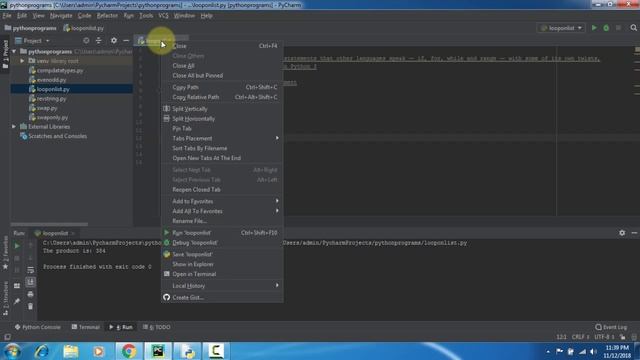Hide the Run tool window with the minus icon
640x360 pixels.
(x=634, y=233)
